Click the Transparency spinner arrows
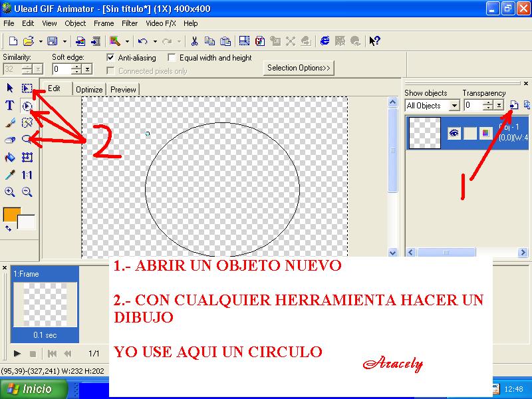Viewport: 532px width, 399px height. [488, 105]
